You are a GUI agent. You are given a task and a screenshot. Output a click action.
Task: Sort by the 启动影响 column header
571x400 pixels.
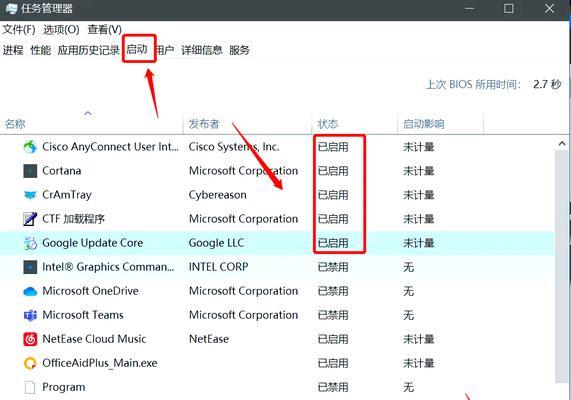click(x=424, y=124)
